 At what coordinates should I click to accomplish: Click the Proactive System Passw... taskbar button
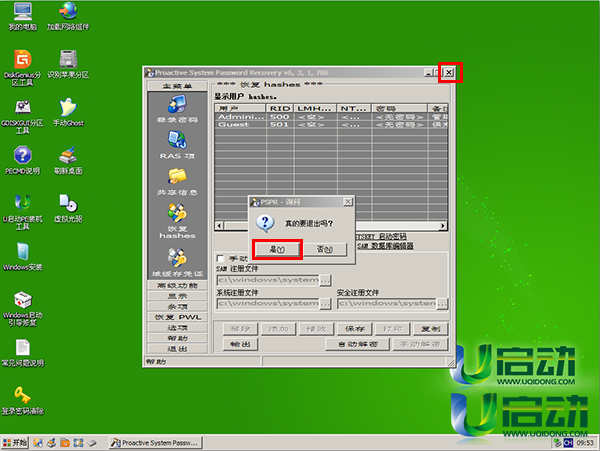[x=155, y=443]
